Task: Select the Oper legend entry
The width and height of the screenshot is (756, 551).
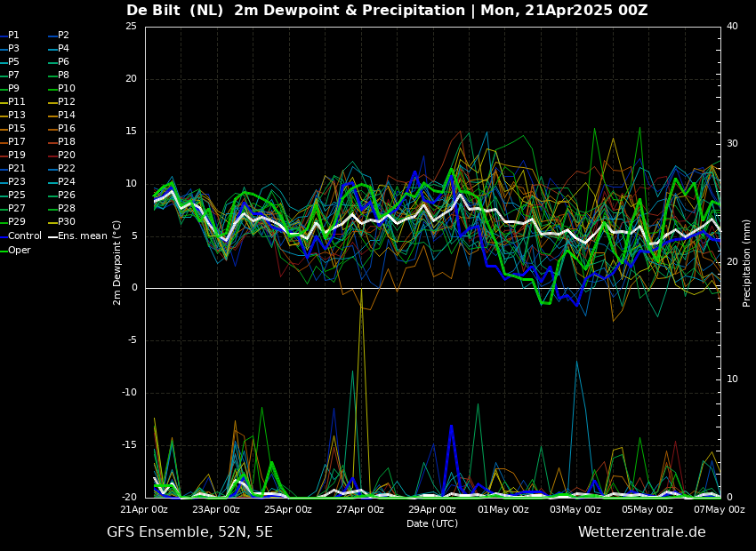Action: tap(15, 250)
